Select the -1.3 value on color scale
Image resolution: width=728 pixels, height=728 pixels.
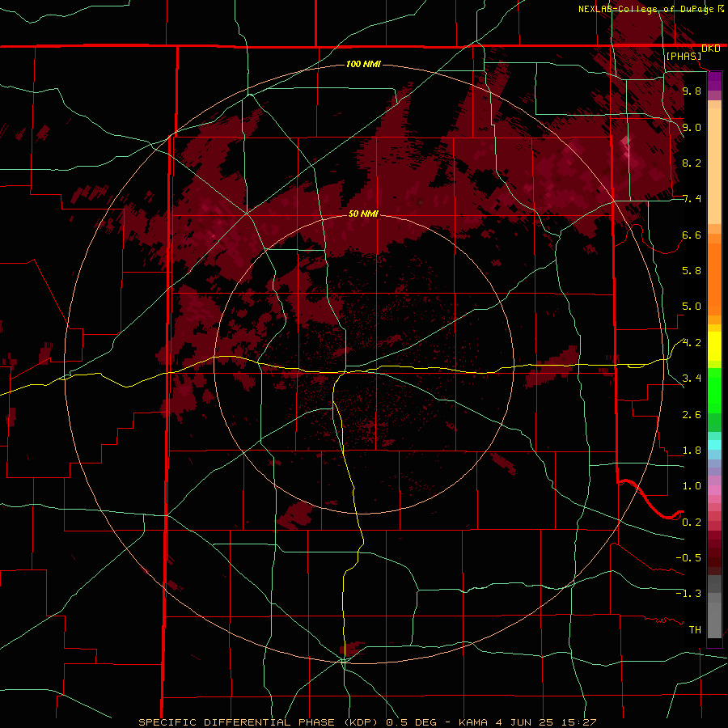point(688,594)
